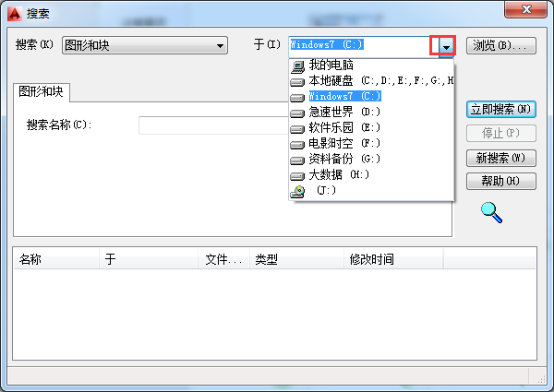
Task: Sort results by 于 column header
Action: tap(149, 259)
